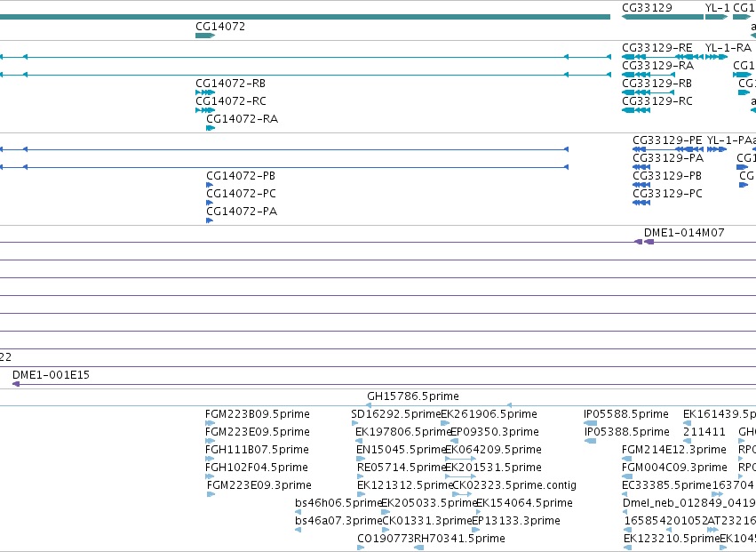Open protein CG33129-PA

click(x=668, y=158)
